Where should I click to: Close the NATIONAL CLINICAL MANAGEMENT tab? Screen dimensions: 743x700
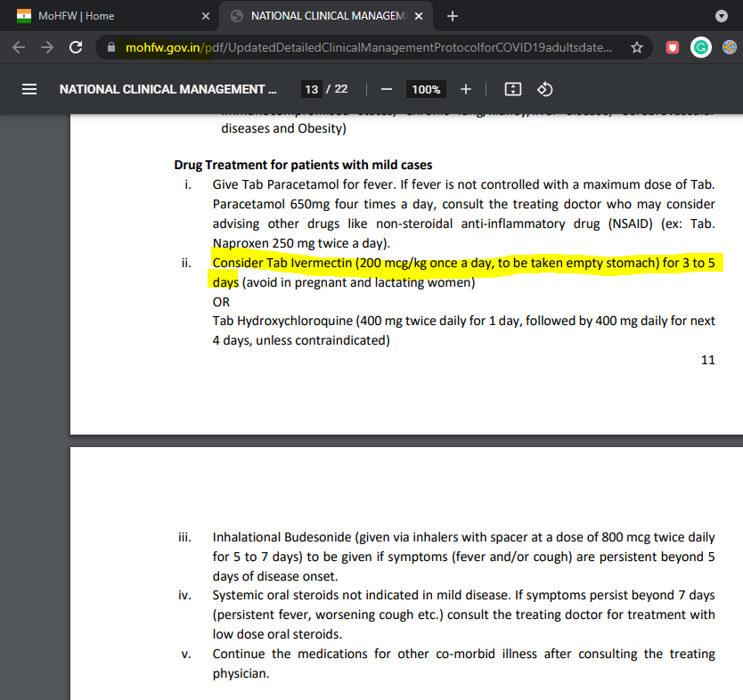(419, 16)
